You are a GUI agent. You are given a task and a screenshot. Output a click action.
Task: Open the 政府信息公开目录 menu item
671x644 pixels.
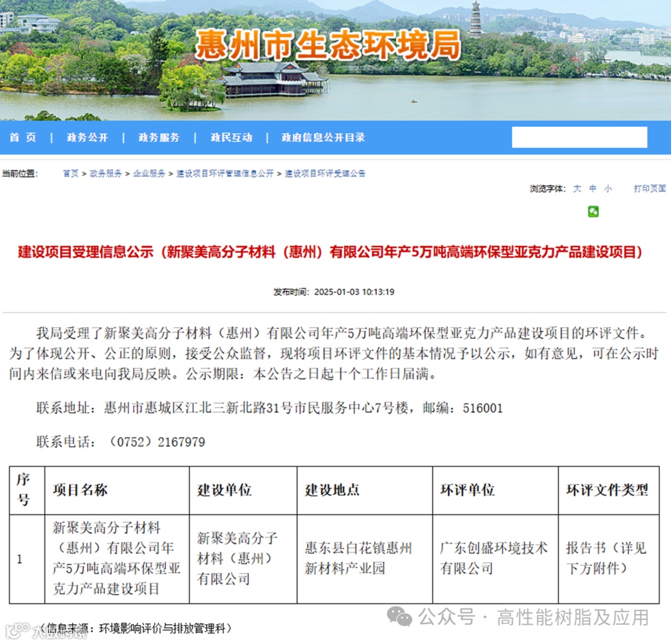tap(323, 137)
